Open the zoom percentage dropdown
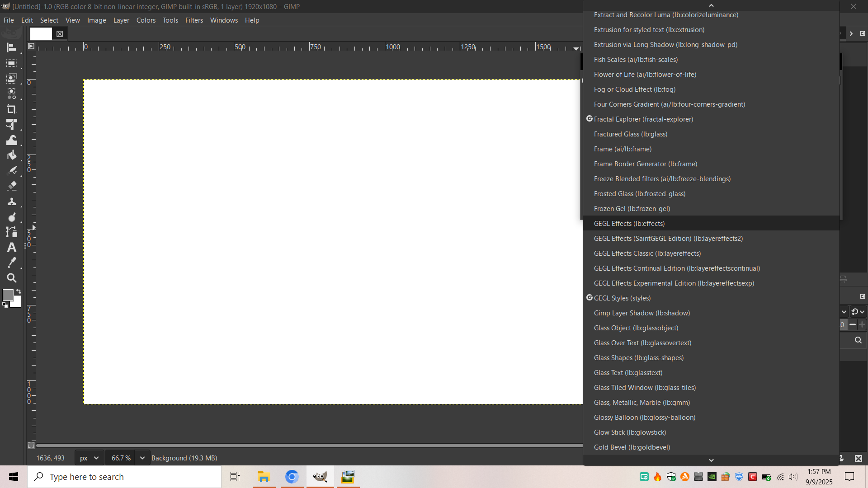The height and width of the screenshot is (488, 868). [x=142, y=458]
